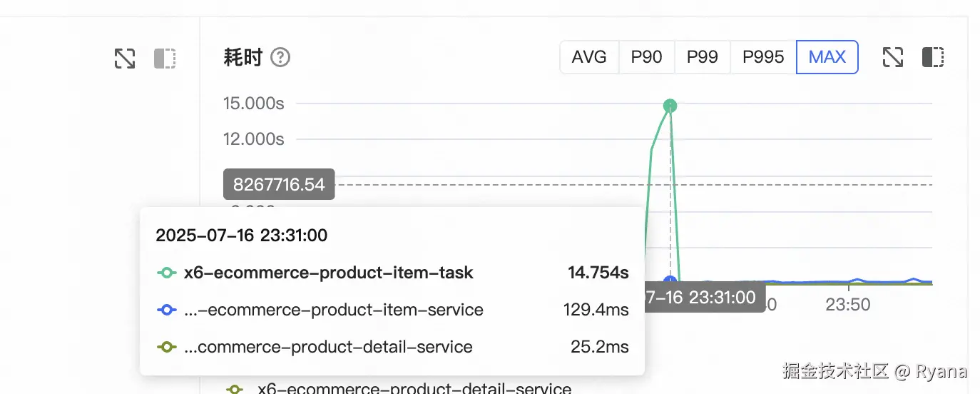Click the green peak data point marker
Screen dimensions: 980x394
[x=670, y=106]
